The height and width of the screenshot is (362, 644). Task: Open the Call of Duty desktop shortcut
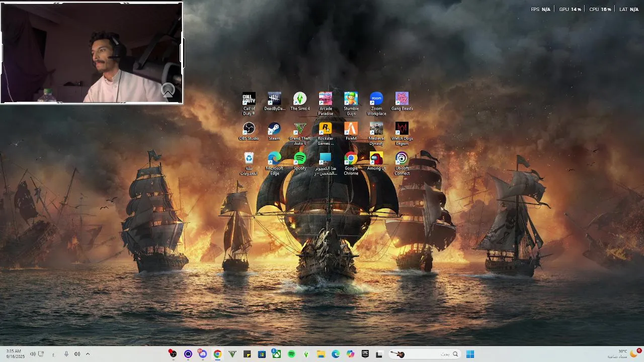[249, 104]
